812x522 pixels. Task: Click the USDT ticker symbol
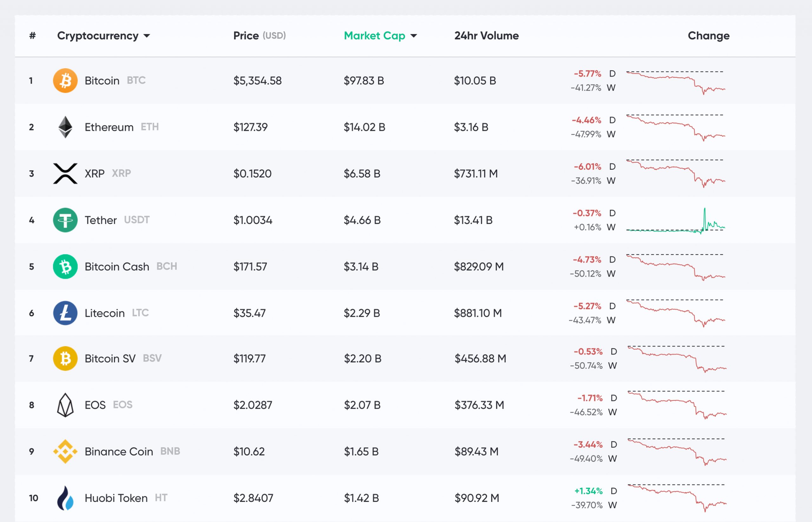coord(137,220)
